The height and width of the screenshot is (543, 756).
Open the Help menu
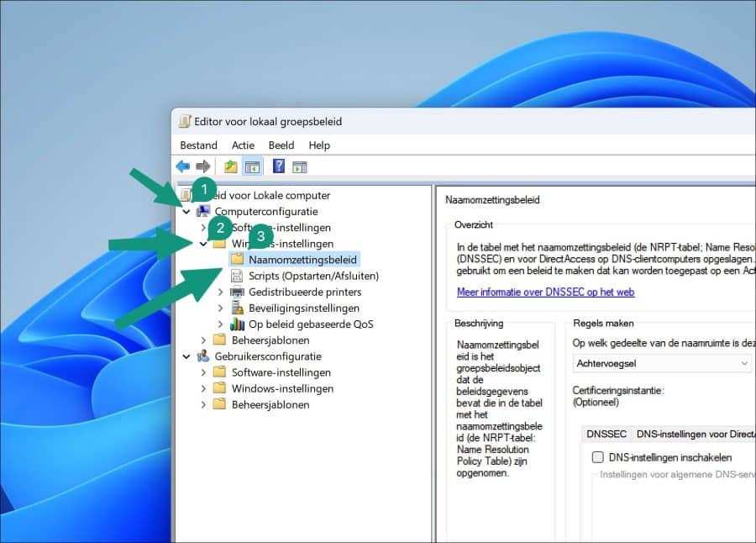319,145
